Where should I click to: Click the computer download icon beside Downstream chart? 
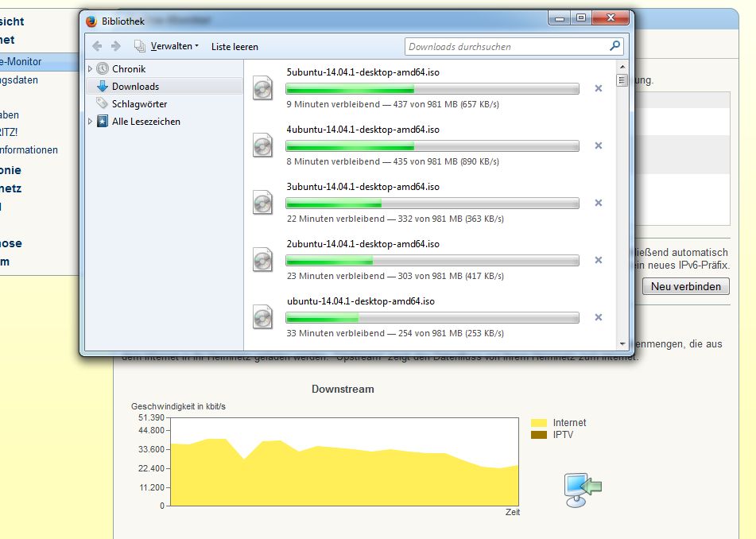coord(583,490)
